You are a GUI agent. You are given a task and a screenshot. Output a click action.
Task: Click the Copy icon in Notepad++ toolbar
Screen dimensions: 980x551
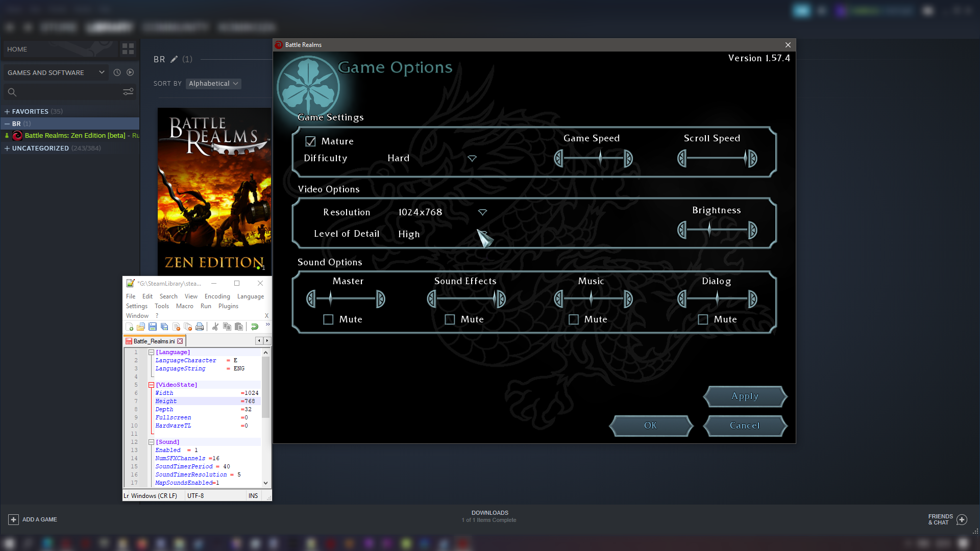tap(227, 327)
